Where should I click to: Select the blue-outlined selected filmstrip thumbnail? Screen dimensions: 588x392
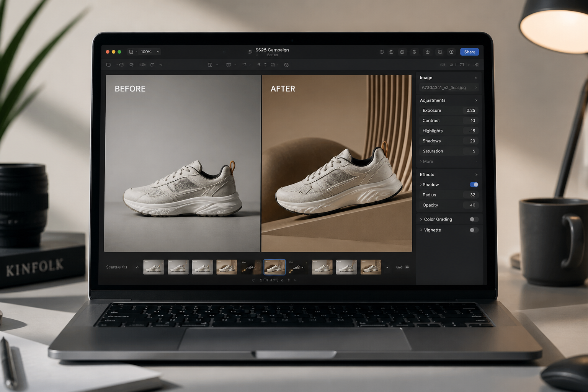[x=274, y=267]
